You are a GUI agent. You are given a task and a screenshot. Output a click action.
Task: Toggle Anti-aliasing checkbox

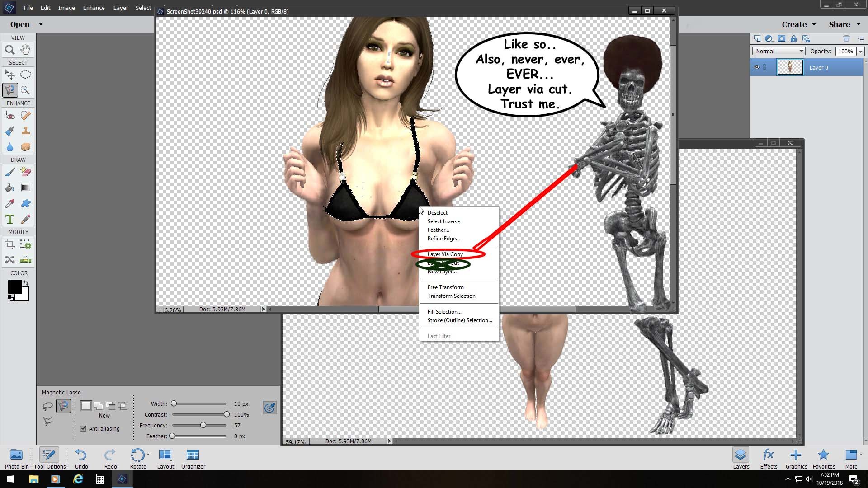click(x=83, y=428)
